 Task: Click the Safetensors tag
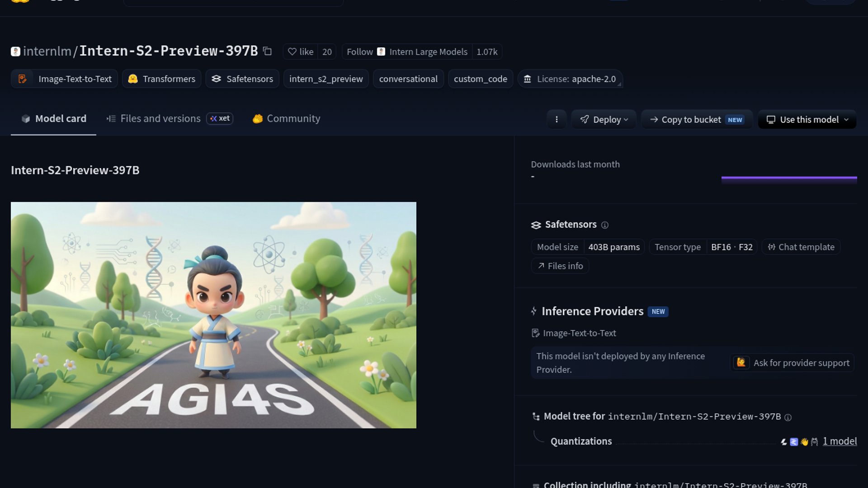tap(242, 79)
